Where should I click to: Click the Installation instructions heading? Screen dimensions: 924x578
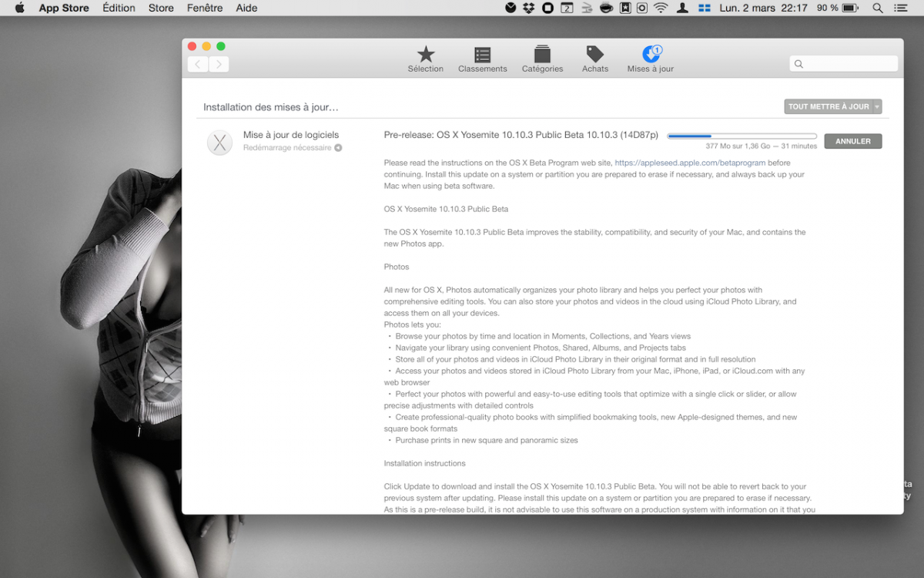point(425,463)
